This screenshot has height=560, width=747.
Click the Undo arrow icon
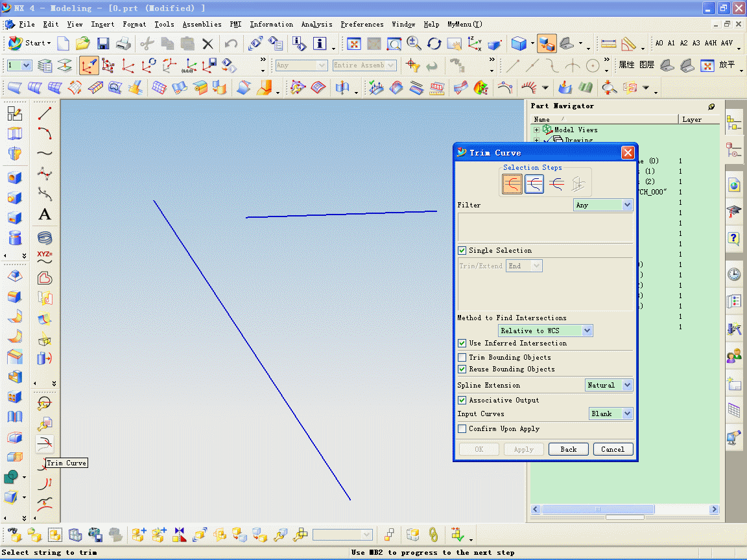[231, 44]
